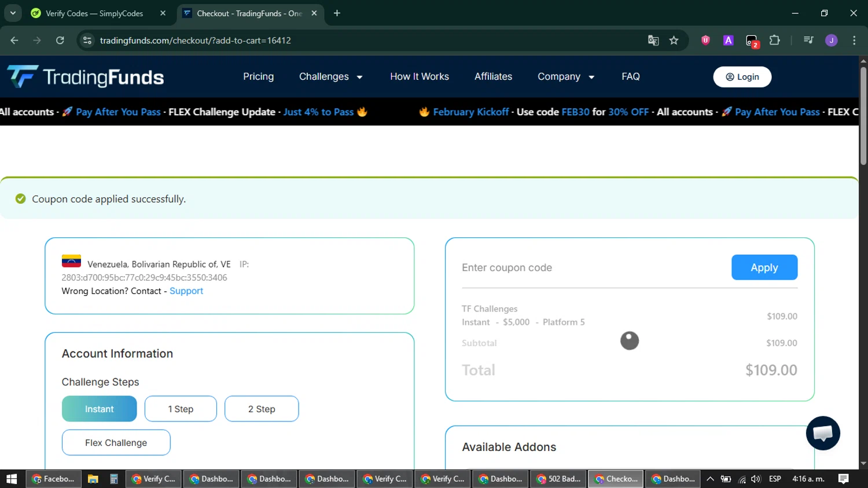868x488 pixels.
Task: Click the battery icon in system tray
Action: [x=726, y=479]
